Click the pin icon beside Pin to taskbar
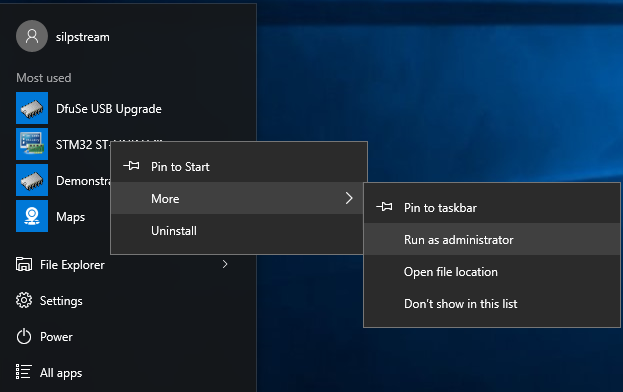The width and height of the screenshot is (623, 392). [x=384, y=207]
